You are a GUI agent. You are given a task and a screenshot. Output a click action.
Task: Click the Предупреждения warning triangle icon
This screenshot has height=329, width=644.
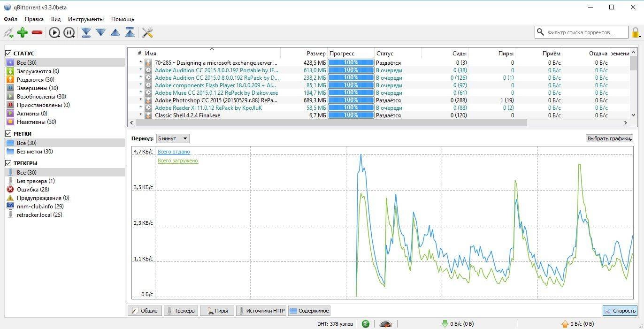click(10, 198)
